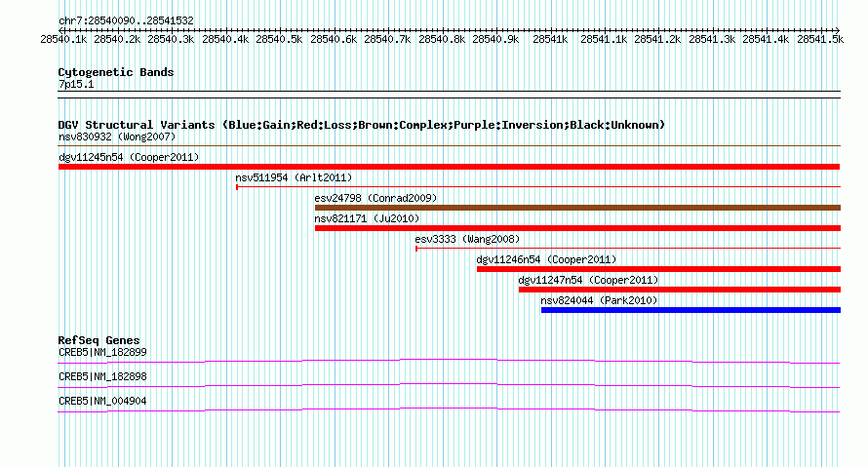
Task: Select the RefSeq Genes track heading
Action: point(99,340)
